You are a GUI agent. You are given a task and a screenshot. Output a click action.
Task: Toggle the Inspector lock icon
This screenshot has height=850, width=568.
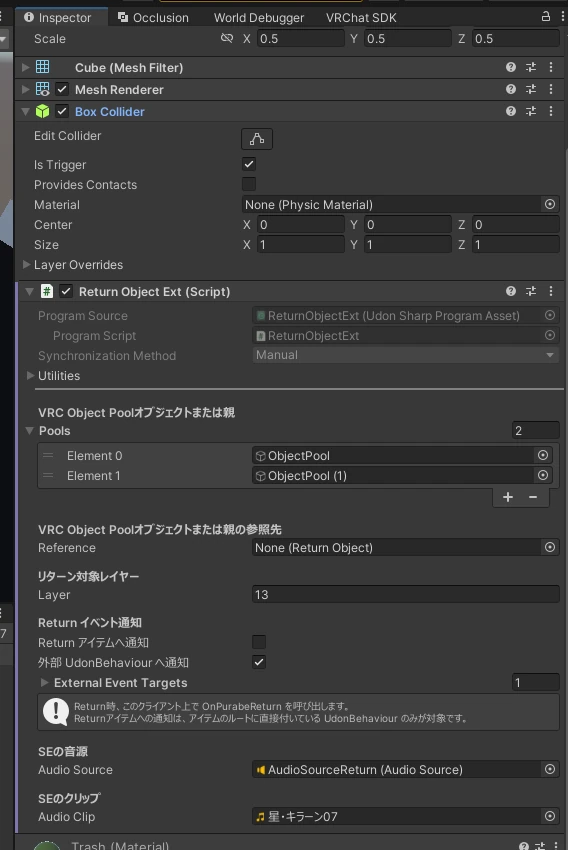point(546,17)
